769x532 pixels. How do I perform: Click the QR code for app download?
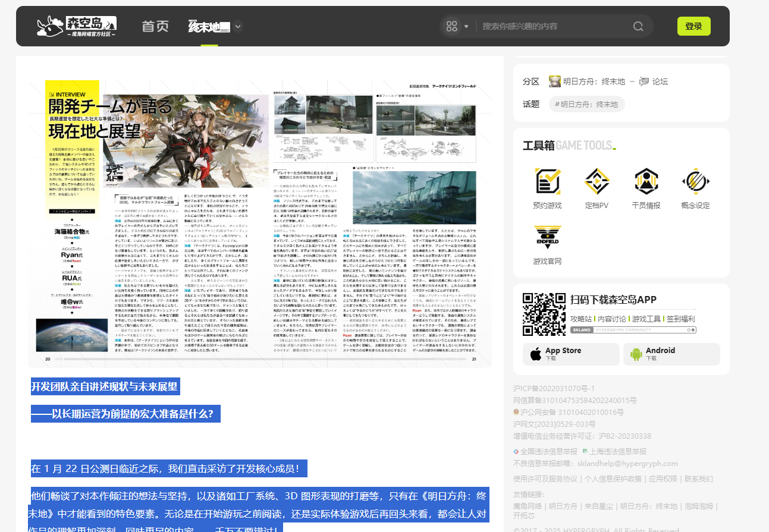pyautogui.click(x=544, y=314)
